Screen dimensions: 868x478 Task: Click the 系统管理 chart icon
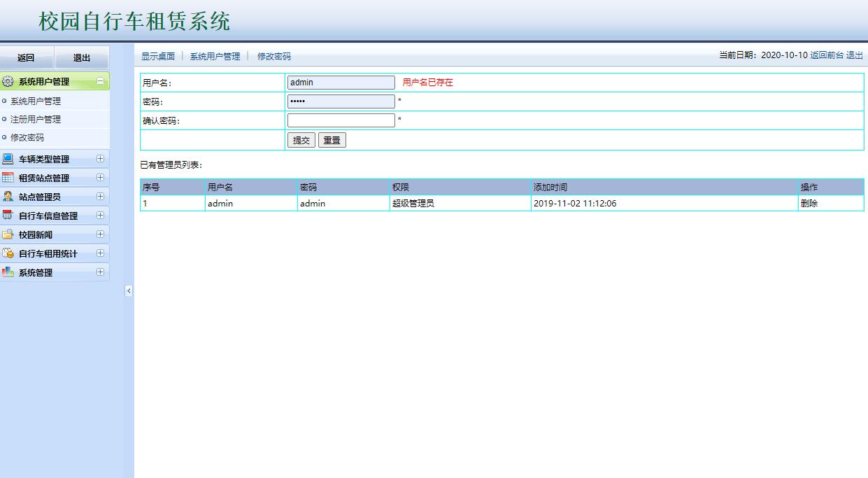pyautogui.click(x=8, y=272)
